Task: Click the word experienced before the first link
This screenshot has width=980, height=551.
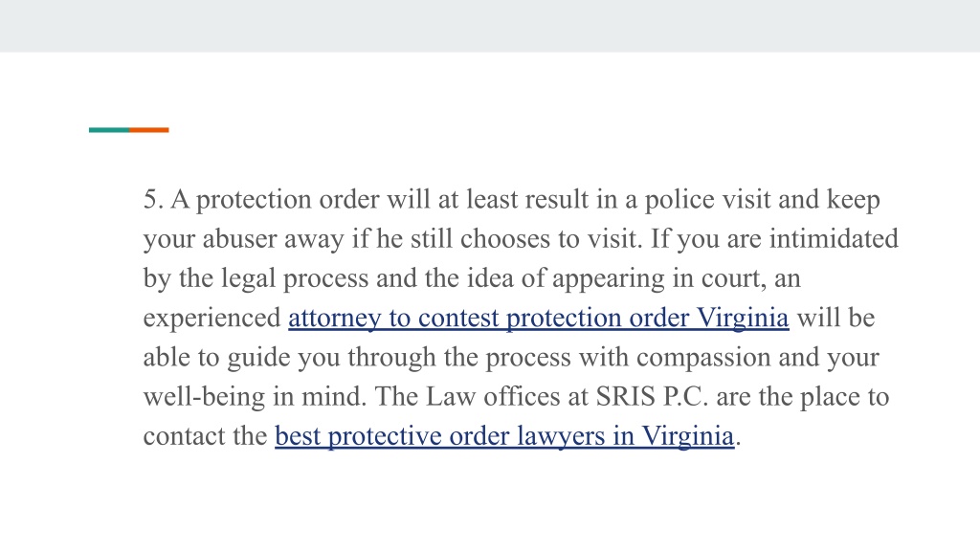Action: [212, 319]
